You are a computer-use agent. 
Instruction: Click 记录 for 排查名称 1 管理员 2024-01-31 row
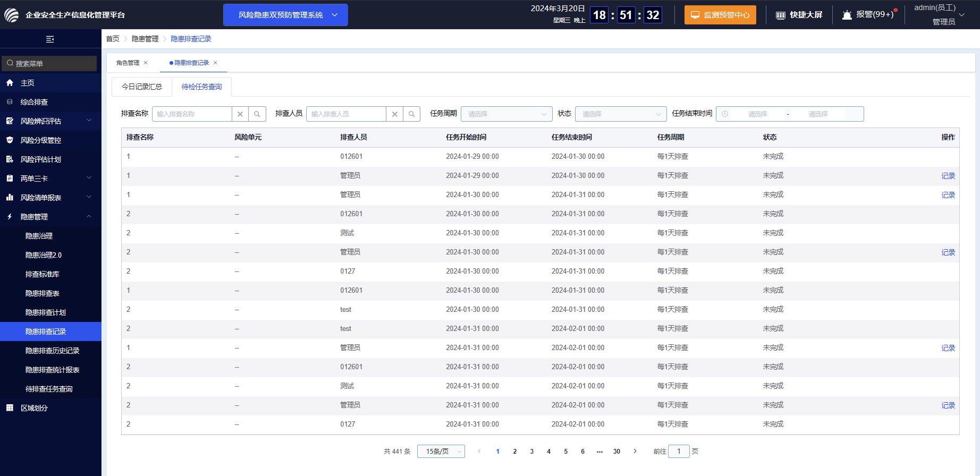(x=948, y=348)
